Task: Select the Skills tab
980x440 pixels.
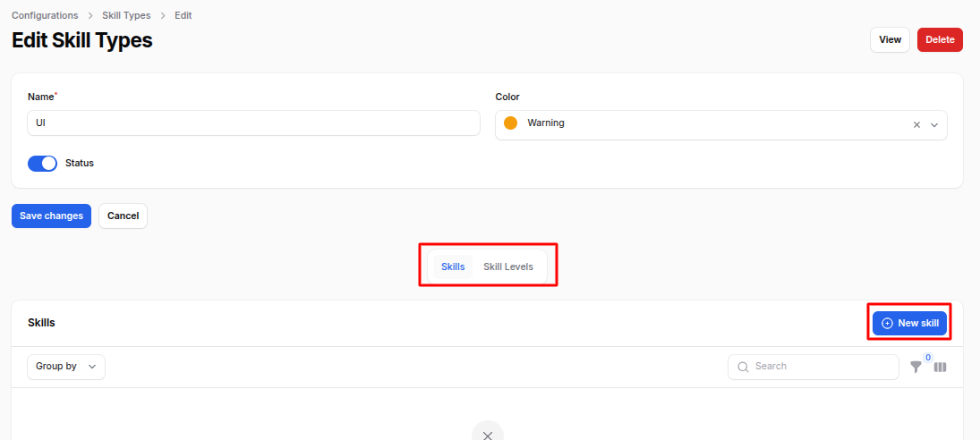Action: 453,267
